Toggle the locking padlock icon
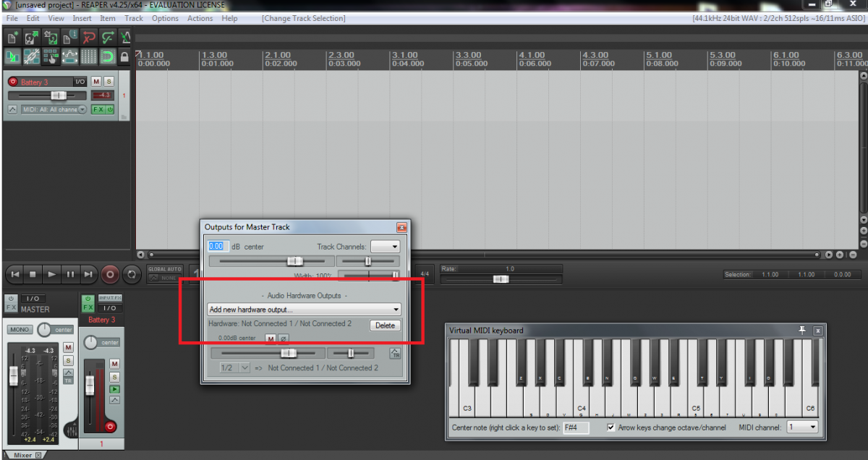Viewport: 868px width, 460px height. tap(124, 56)
